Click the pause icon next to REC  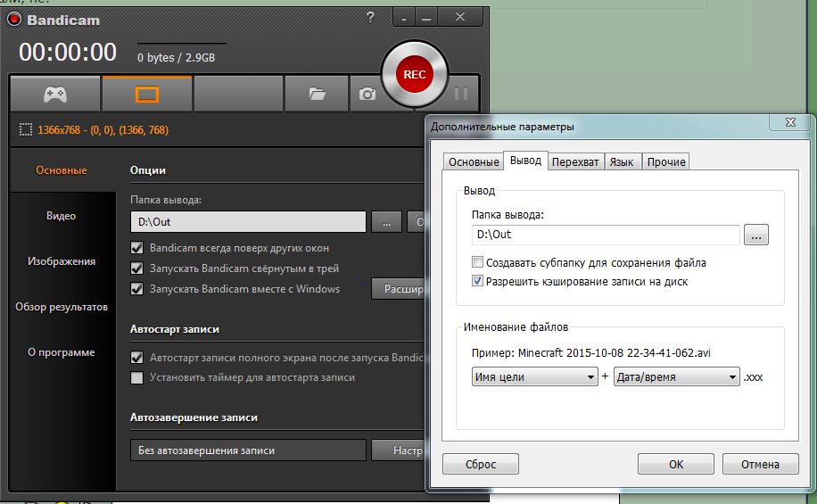coord(460,94)
